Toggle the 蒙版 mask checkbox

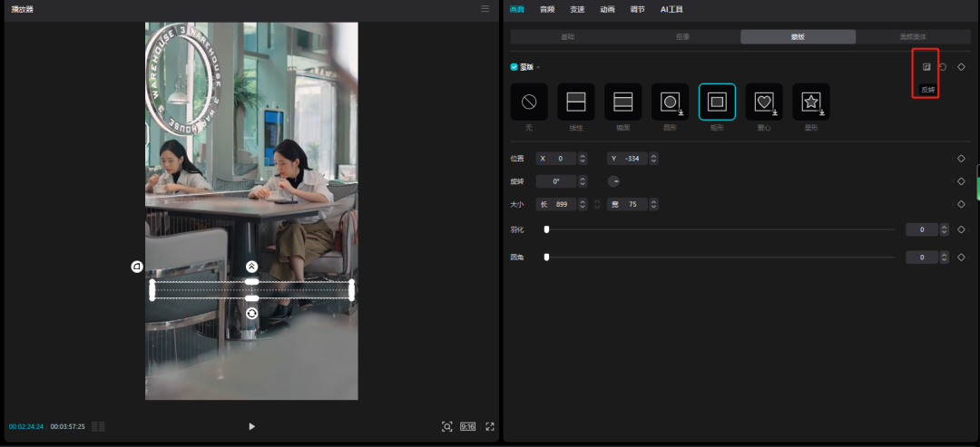tap(514, 67)
